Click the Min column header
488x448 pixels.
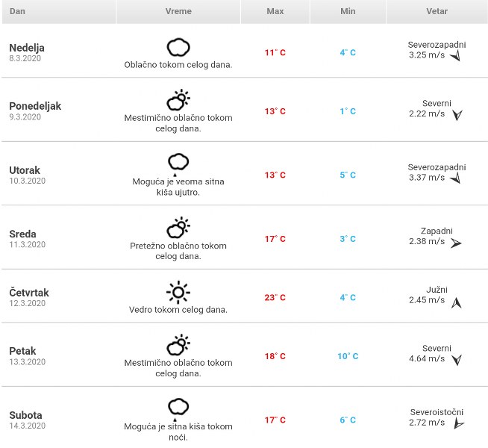[x=348, y=11]
